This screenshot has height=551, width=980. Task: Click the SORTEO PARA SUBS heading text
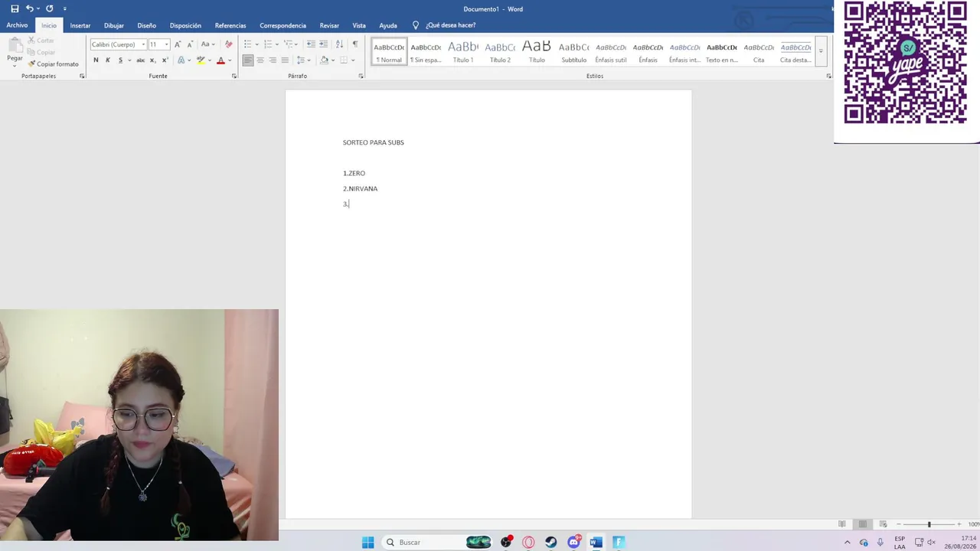(374, 142)
